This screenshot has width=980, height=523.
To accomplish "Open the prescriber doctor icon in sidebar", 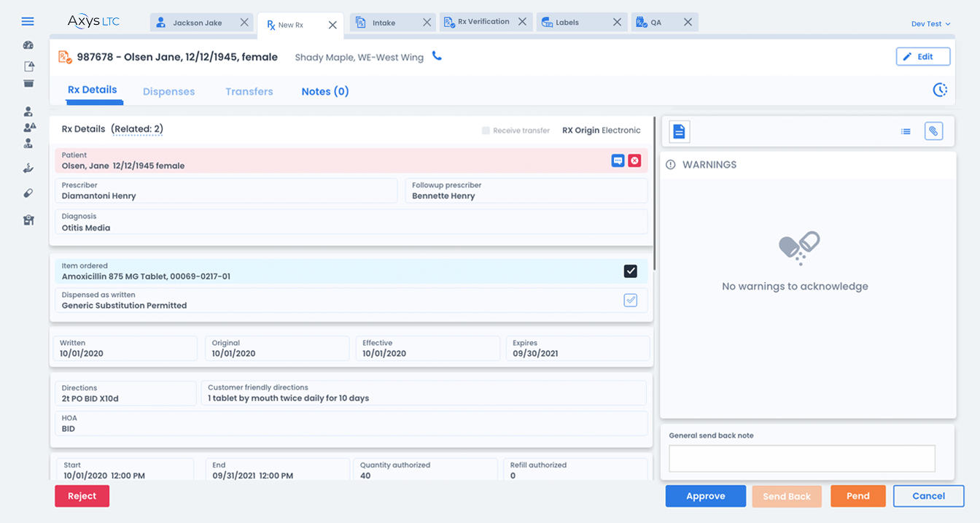I will (x=28, y=144).
